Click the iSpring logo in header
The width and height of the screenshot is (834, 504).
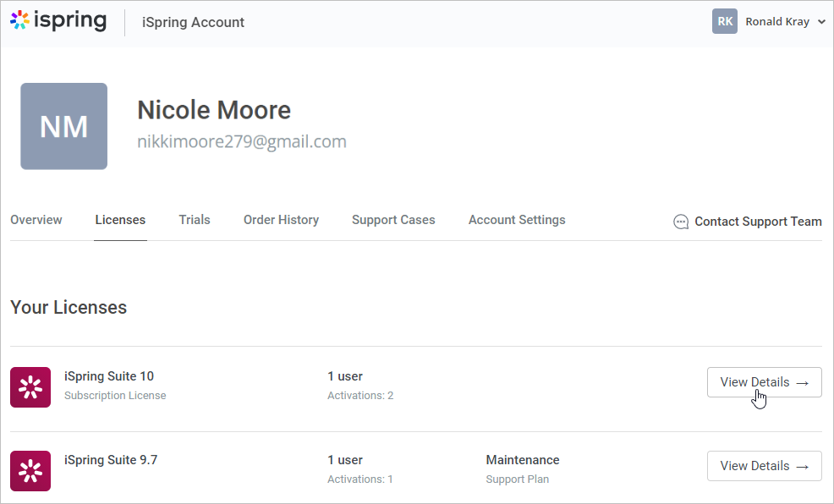click(x=58, y=21)
